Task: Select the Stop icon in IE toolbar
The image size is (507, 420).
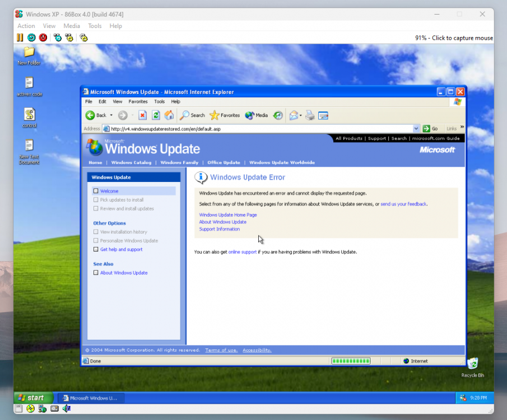Action: point(143,115)
